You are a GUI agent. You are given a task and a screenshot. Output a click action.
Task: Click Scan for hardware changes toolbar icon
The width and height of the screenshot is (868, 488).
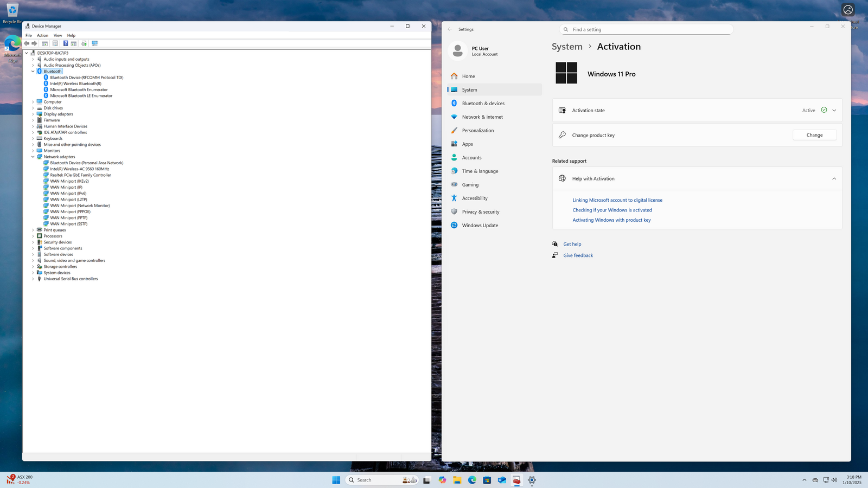(95, 43)
